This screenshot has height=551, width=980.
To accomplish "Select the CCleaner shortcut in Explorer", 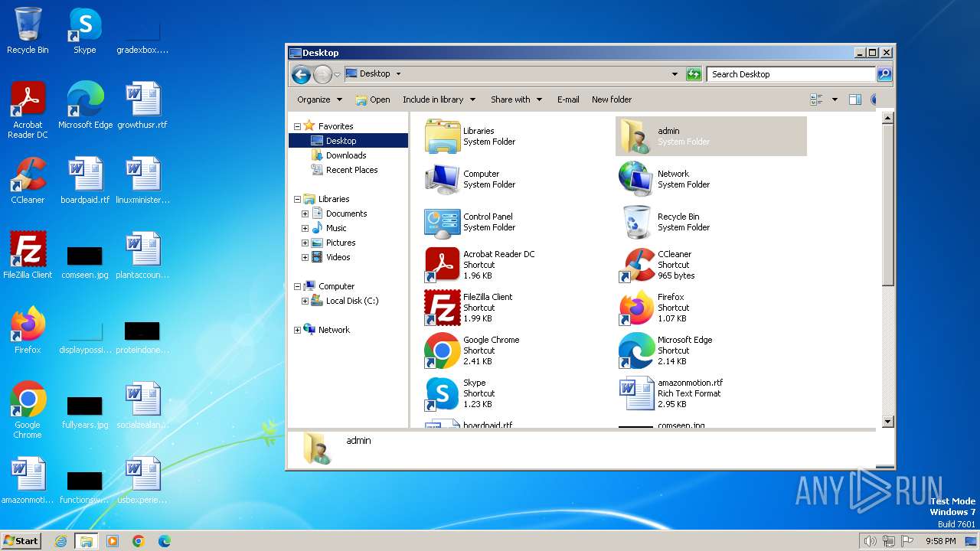I will pos(636,265).
